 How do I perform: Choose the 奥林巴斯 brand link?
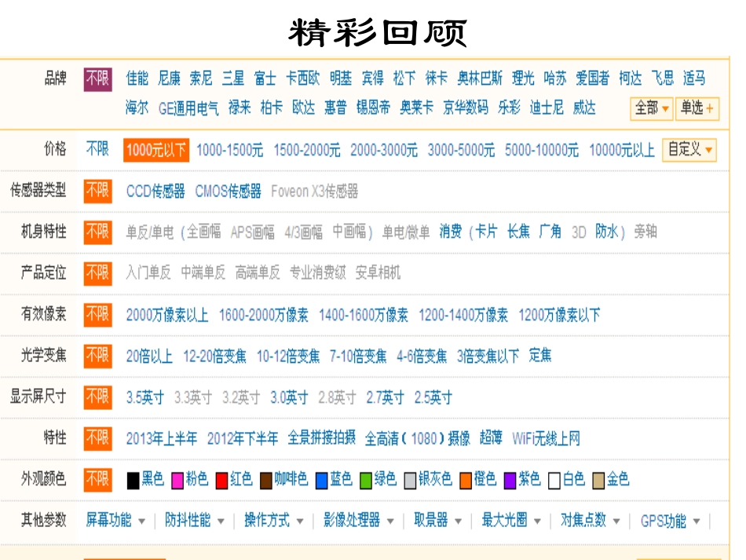tap(480, 78)
